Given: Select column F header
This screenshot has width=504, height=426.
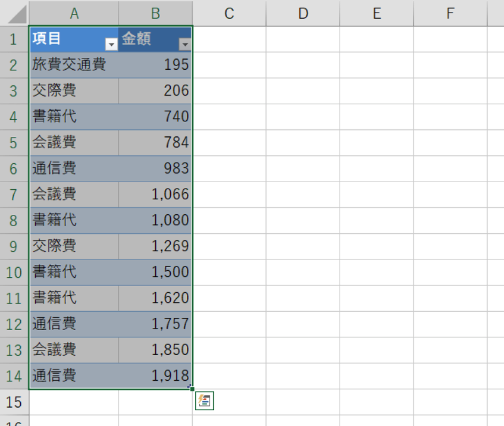Looking at the screenshot, I should (x=450, y=13).
